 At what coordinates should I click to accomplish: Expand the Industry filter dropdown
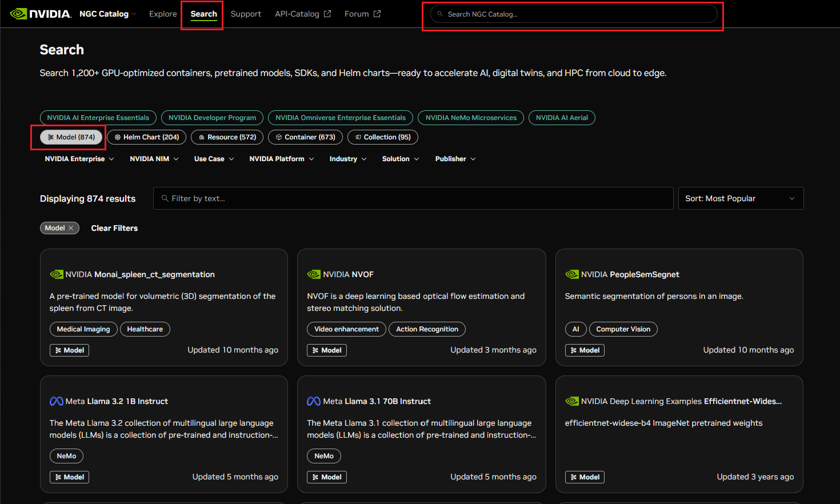348,159
